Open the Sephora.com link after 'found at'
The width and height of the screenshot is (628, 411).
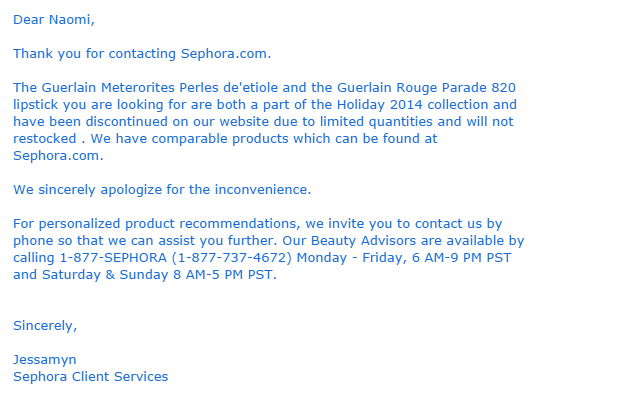pyautogui.click(x=58, y=156)
